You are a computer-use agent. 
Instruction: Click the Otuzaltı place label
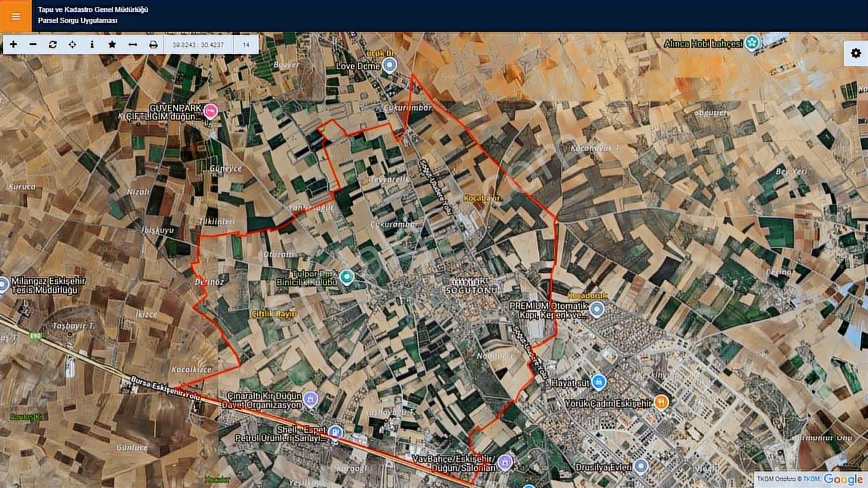(279, 254)
